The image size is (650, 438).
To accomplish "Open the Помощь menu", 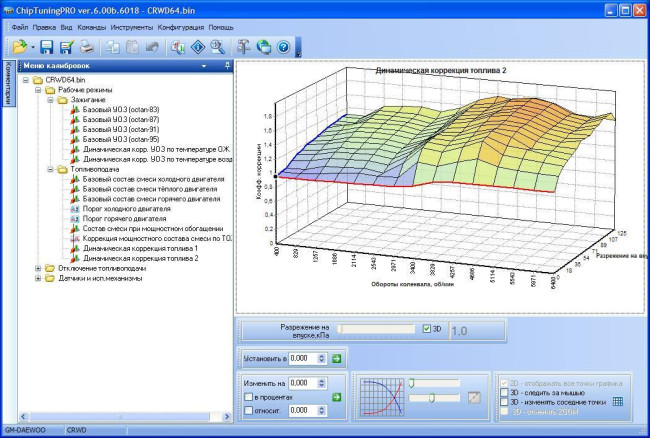I will [221, 27].
